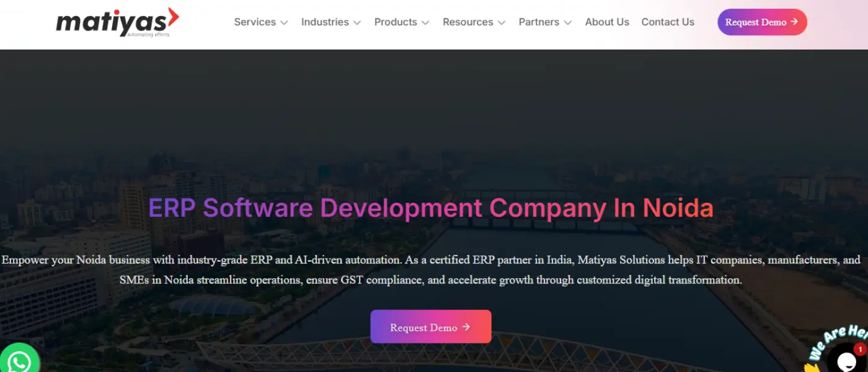Expand the Services dropdown chevron
This screenshot has width=868, height=372.
284,23
